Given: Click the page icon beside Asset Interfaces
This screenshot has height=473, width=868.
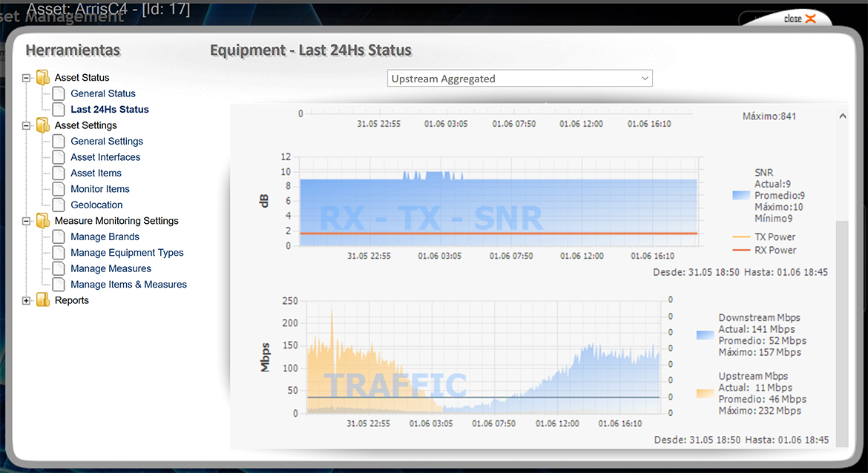Looking at the screenshot, I should (59, 157).
